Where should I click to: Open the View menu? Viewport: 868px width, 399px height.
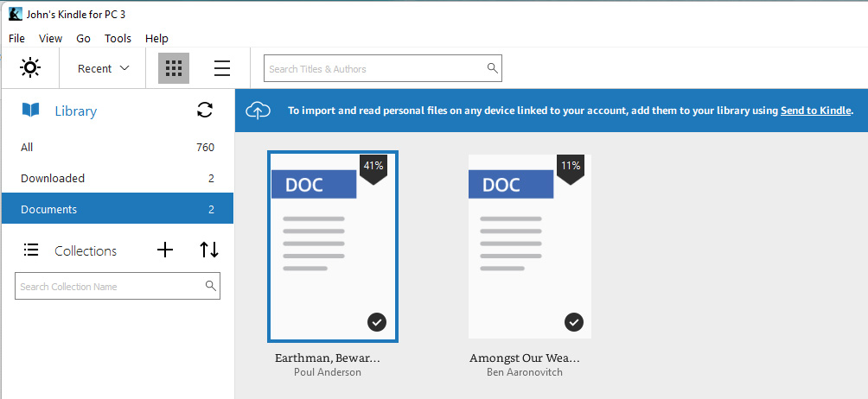(50, 38)
